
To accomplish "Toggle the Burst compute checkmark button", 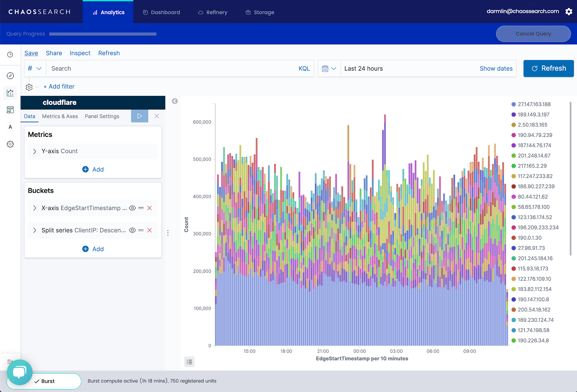I will (x=44, y=381).
